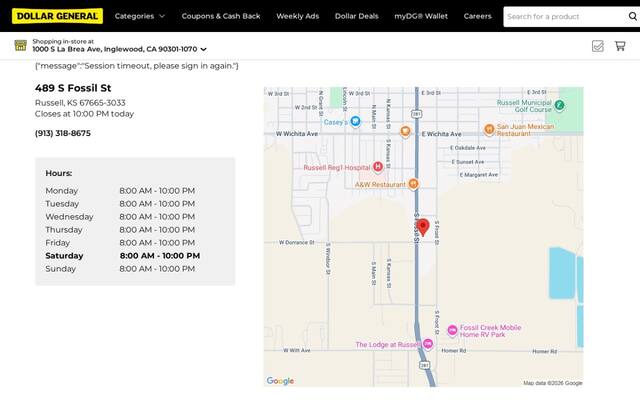The image size is (640, 400).
Task: Call store phone (913) 318-8675
Action: tap(63, 133)
